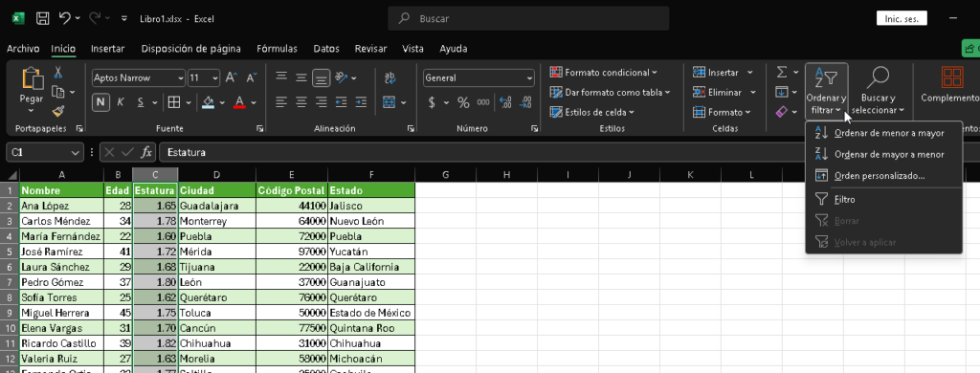
Task: Click the Save icon in the title bar
Action: click(42, 19)
